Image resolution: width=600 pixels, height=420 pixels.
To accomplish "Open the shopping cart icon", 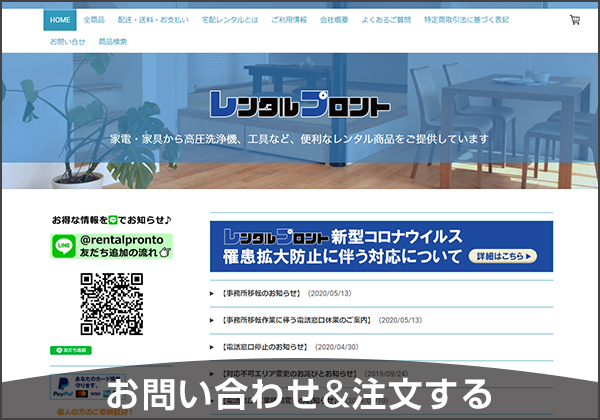I will [x=574, y=20].
